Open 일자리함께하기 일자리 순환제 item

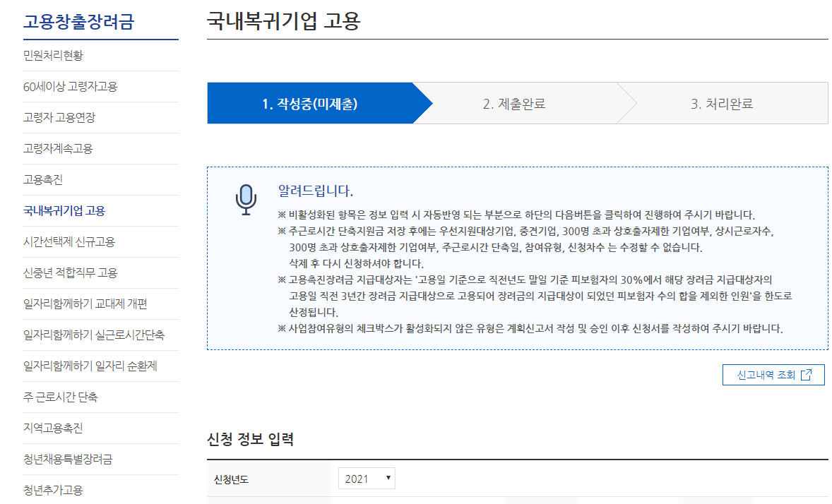coord(90,366)
